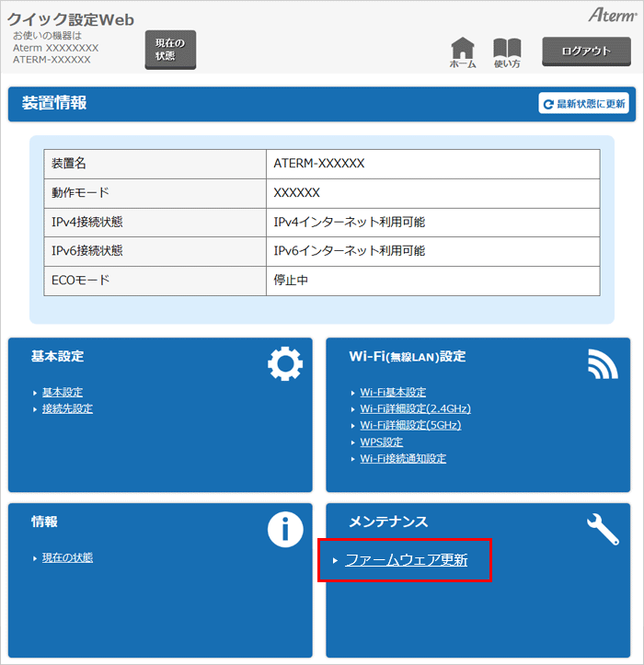This screenshot has width=644, height=665.
Task: Click the wrench icon in メンテナンス panel
Action: [x=603, y=529]
